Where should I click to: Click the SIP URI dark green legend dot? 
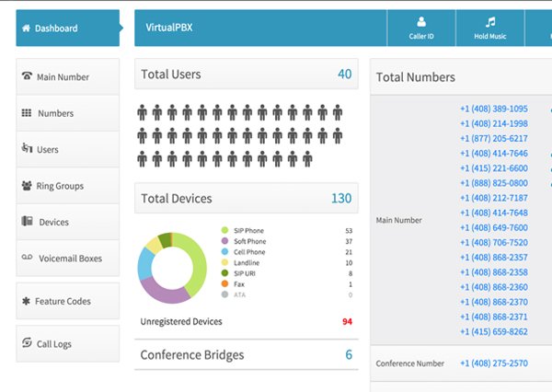(x=224, y=273)
